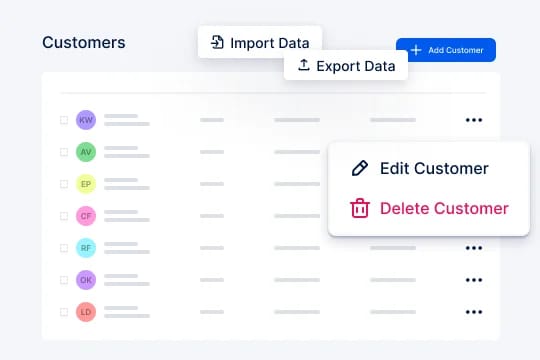
Task: Open the three-dot menu for LD row
Action: [474, 312]
